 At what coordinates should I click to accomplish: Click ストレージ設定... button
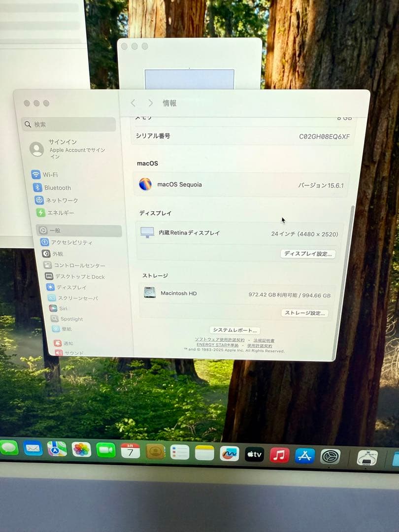point(305,313)
